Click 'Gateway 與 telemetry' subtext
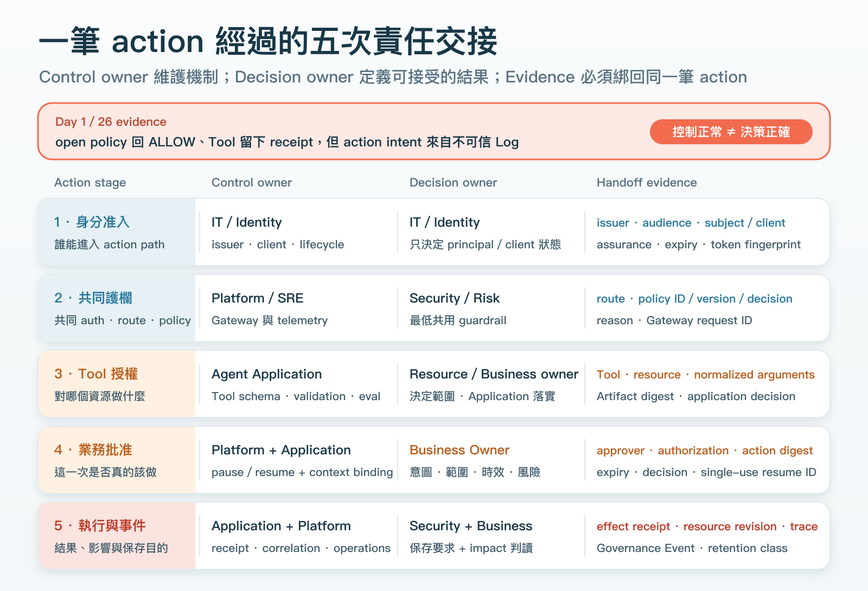 (270, 320)
